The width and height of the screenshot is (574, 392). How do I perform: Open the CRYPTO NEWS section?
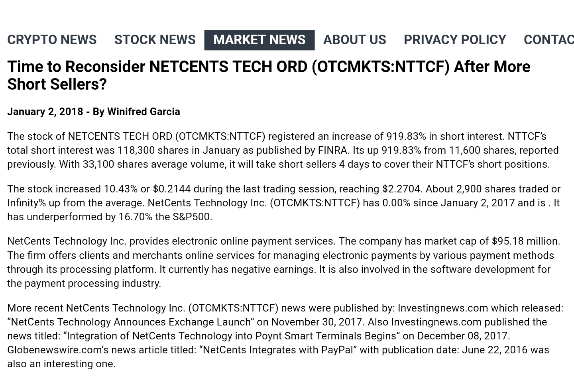pos(52,40)
